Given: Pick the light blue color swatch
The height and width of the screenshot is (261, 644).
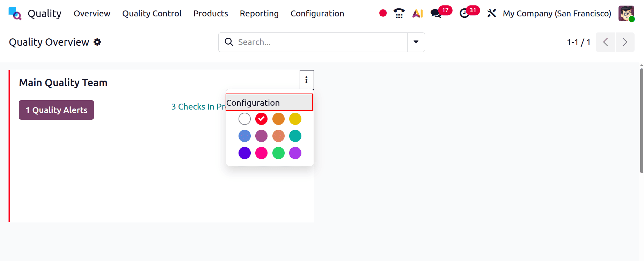Looking at the screenshot, I should coord(244,136).
